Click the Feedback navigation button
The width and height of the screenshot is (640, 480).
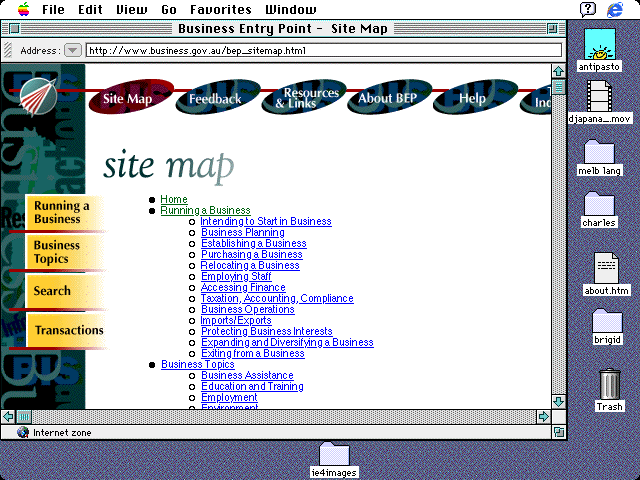point(214,99)
